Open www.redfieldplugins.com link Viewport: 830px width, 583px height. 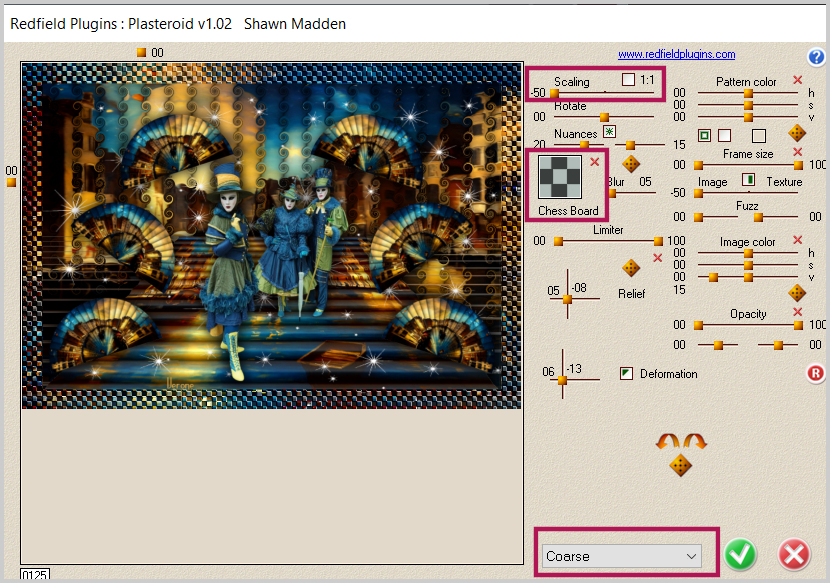[676, 54]
